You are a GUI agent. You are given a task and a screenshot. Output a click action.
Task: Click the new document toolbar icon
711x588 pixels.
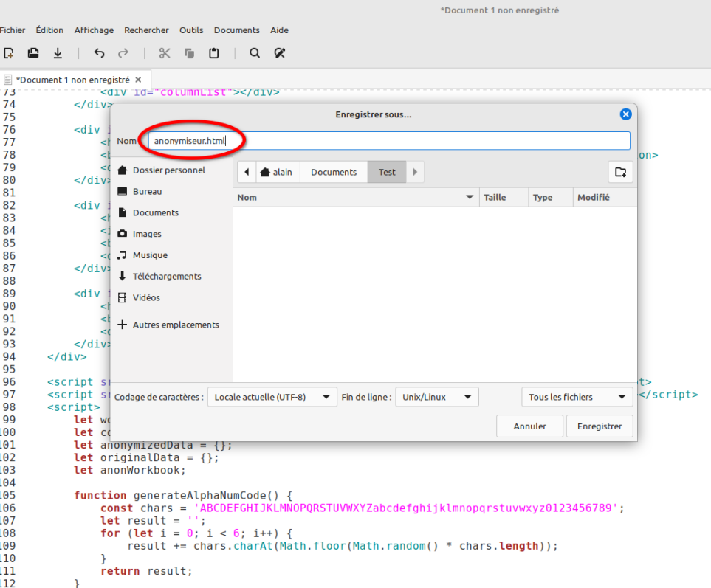pos(9,53)
